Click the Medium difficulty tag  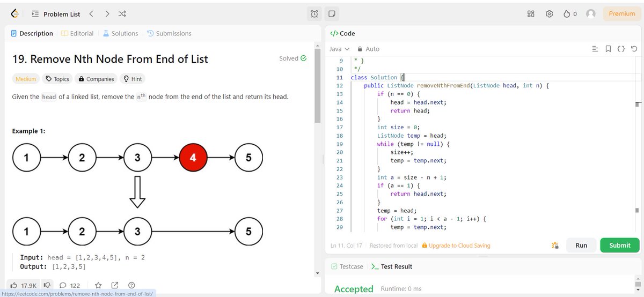pos(26,79)
